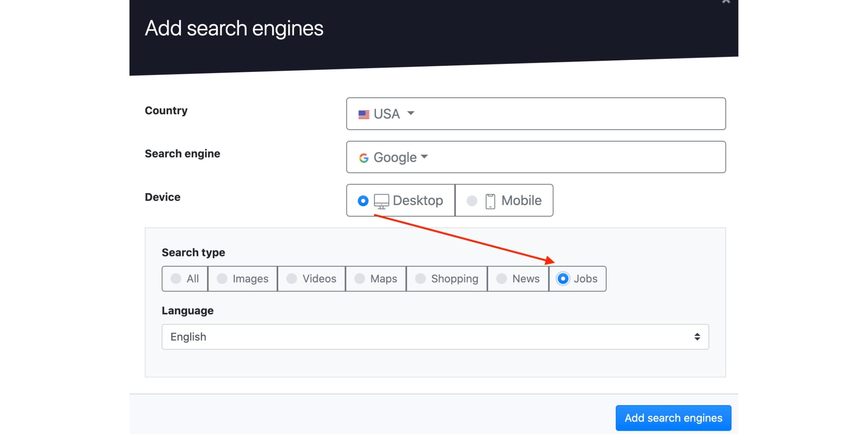Close the Add search engines dialog
The height and width of the screenshot is (434, 868).
(x=726, y=2)
